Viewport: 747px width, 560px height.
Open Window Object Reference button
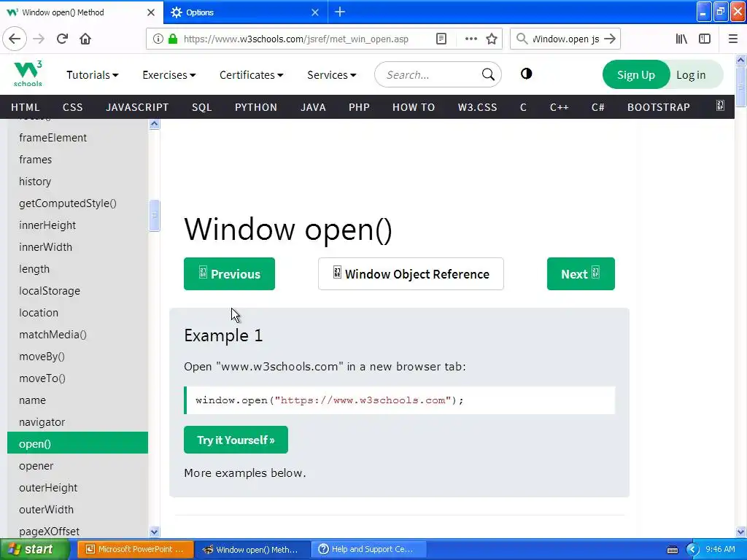point(411,274)
